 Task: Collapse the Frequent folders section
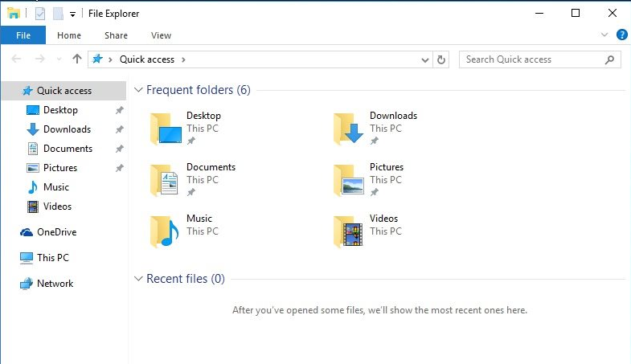point(138,91)
